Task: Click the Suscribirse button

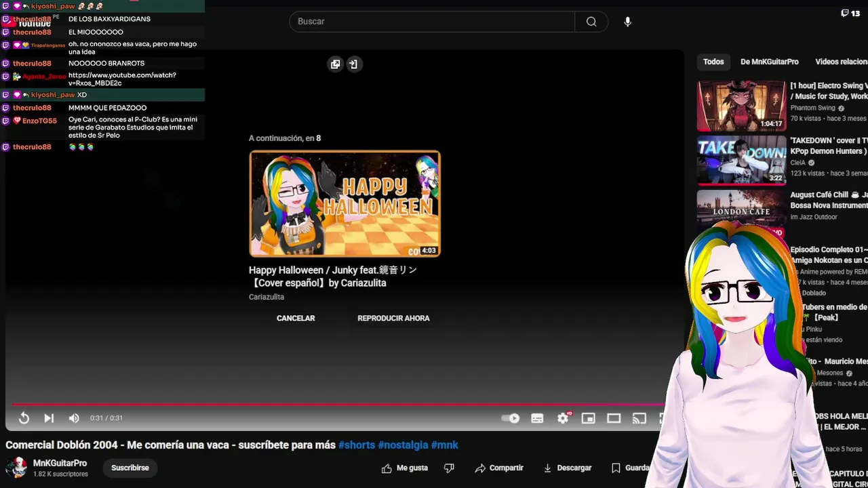Action: click(x=130, y=468)
